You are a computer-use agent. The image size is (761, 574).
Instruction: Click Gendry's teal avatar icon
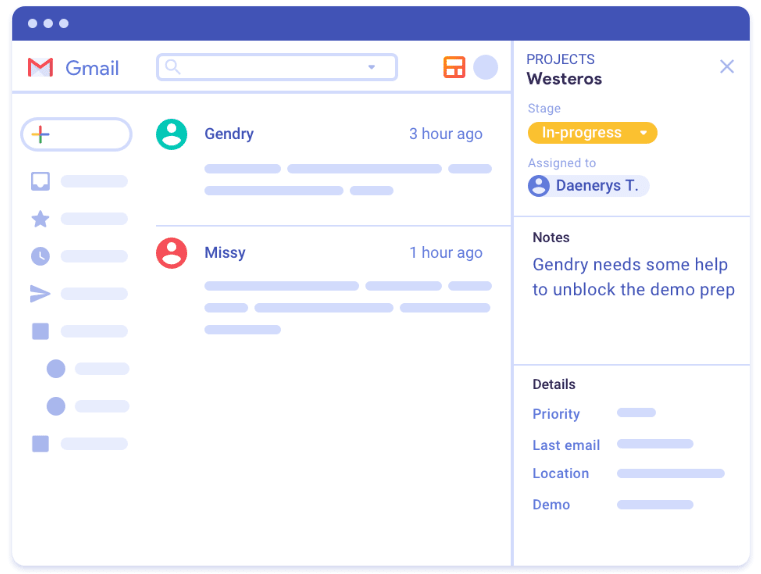point(171,134)
